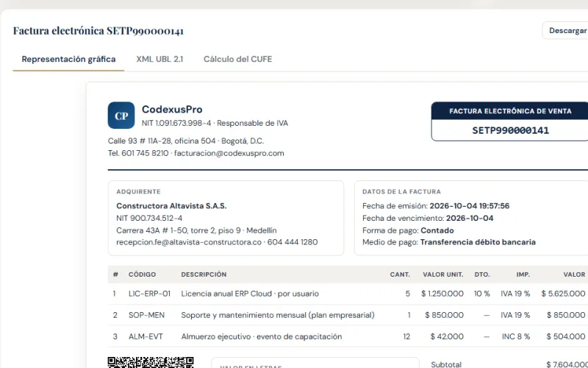The height and width of the screenshot is (368, 588).
Task: Click Constructora Altavista S.A.S. name
Action: point(171,206)
